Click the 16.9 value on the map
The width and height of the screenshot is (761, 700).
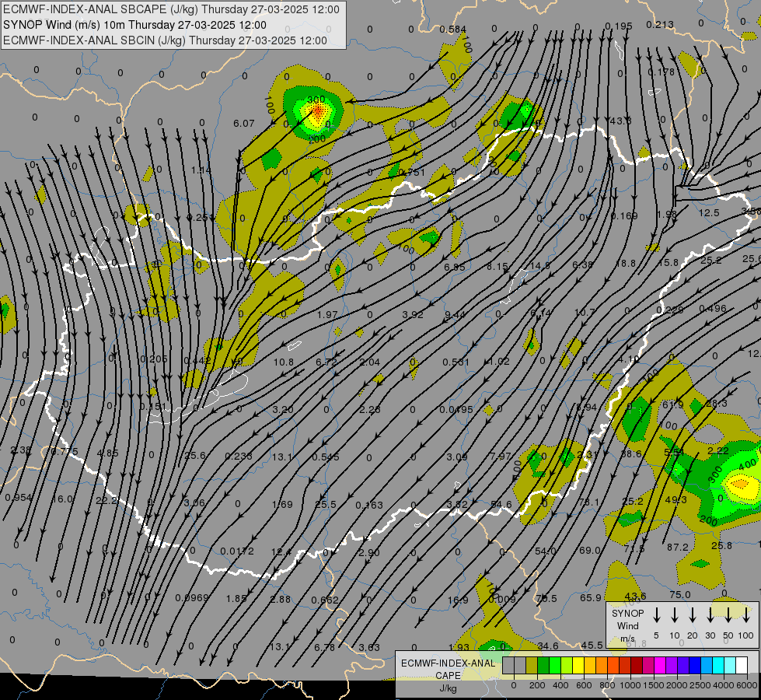[458, 600]
